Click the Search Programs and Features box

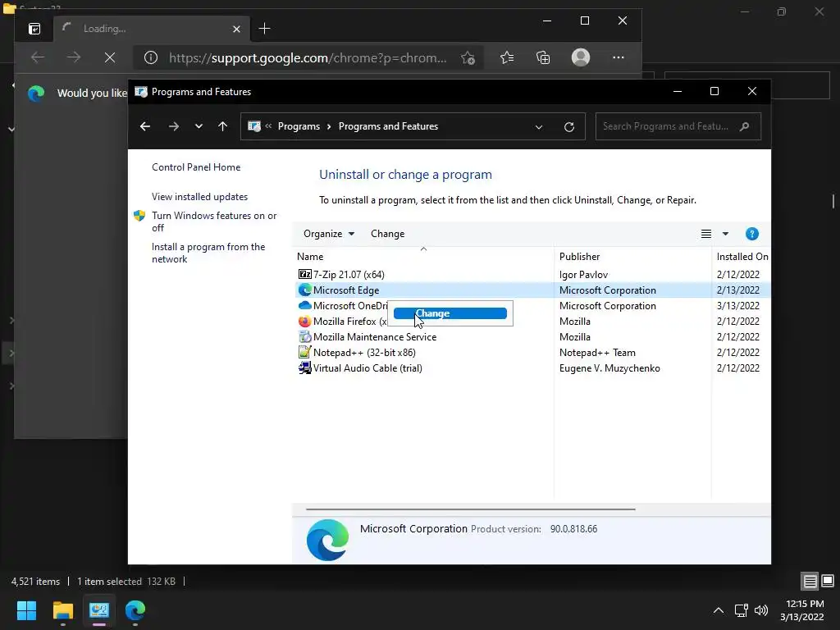tap(678, 126)
